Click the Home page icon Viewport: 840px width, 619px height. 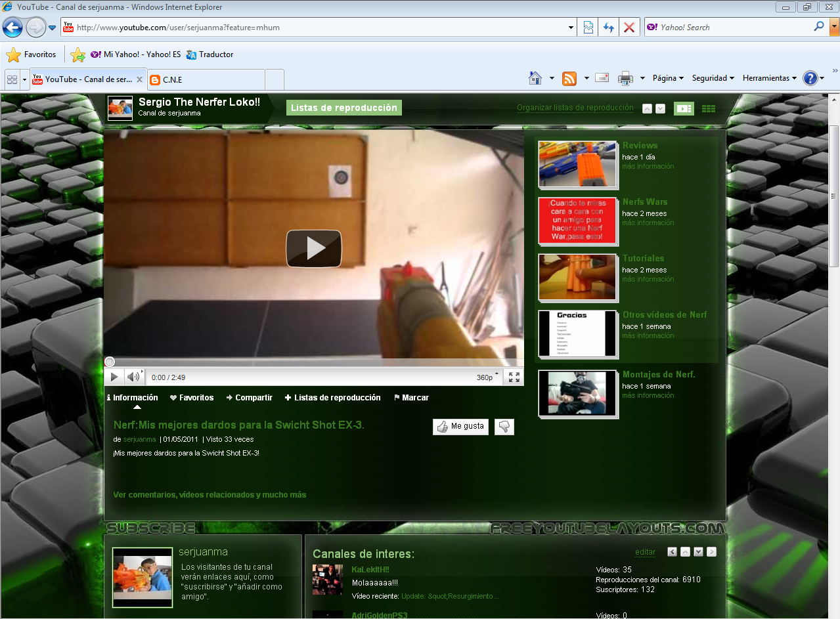coord(535,78)
